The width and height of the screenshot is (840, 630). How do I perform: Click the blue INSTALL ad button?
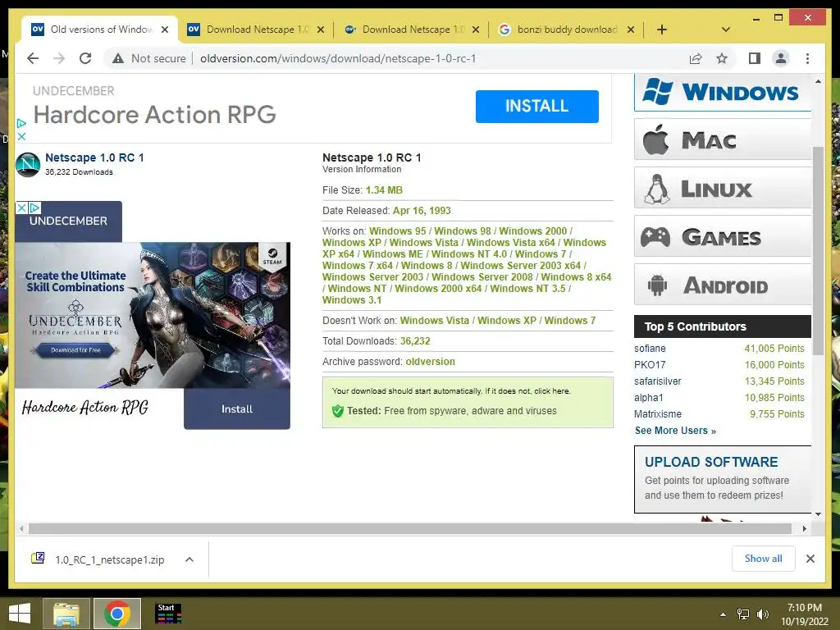[536, 106]
